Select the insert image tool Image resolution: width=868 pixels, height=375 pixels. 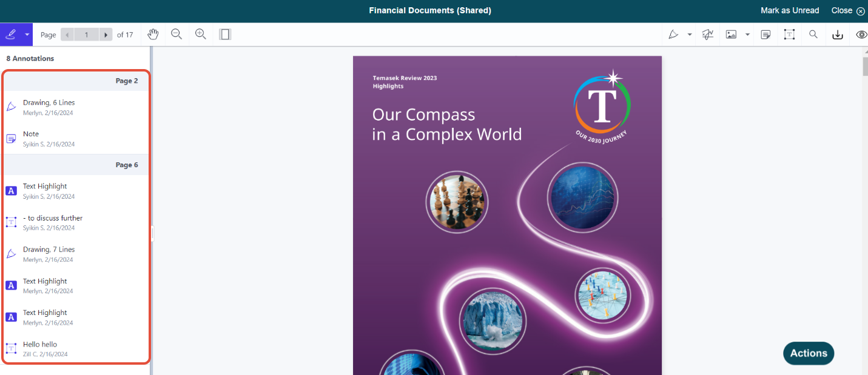pos(731,35)
